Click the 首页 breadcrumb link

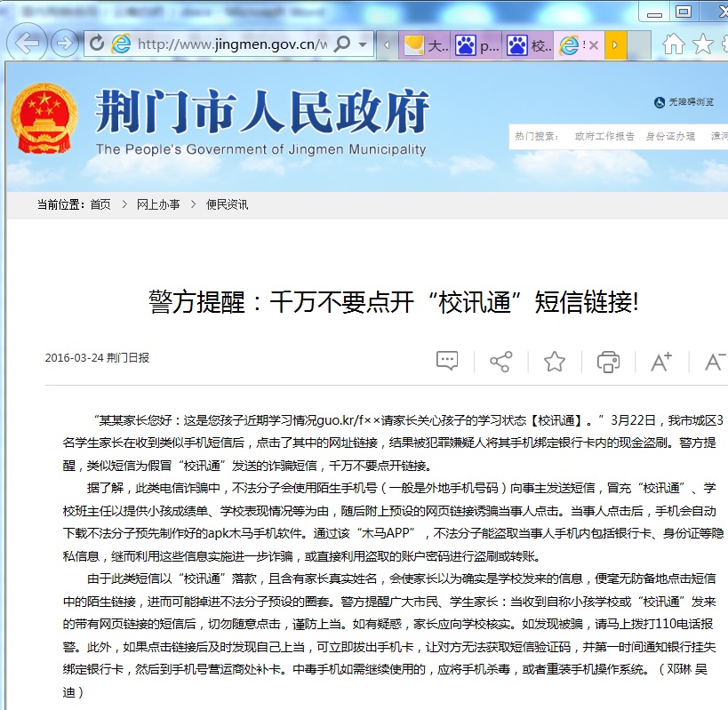coord(100,204)
